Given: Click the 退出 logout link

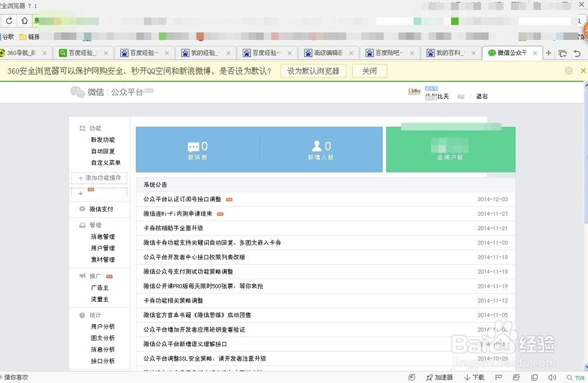Looking at the screenshot, I should pos(482,96).
